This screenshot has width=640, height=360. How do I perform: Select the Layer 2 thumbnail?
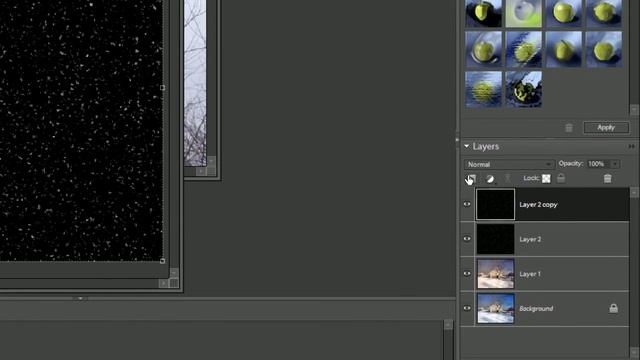click(496, 239)
